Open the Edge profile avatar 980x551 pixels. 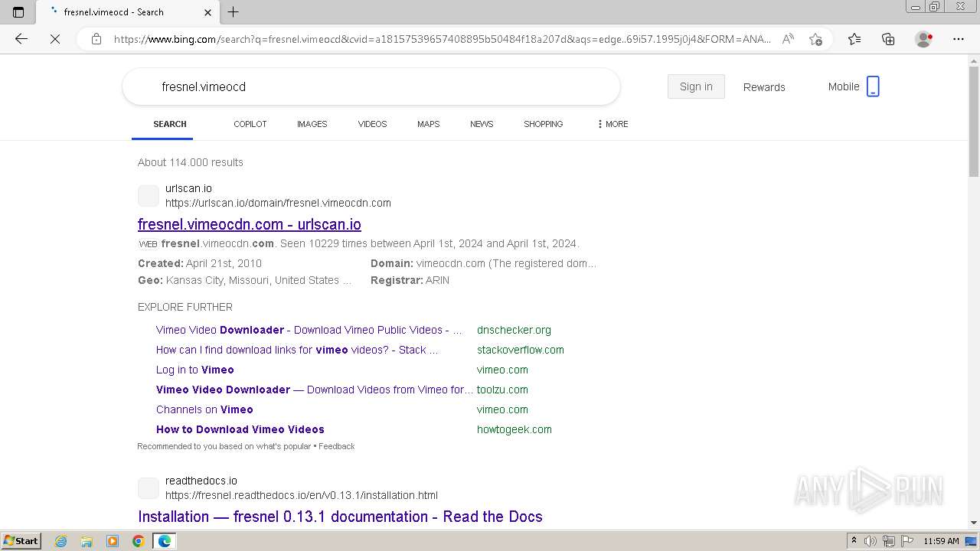pos(923,39)
